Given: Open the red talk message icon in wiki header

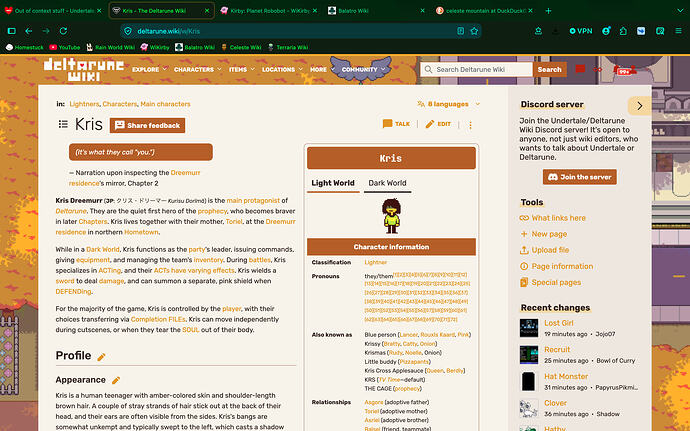Looking at the screenshot, I should click(x=580, y=69).
